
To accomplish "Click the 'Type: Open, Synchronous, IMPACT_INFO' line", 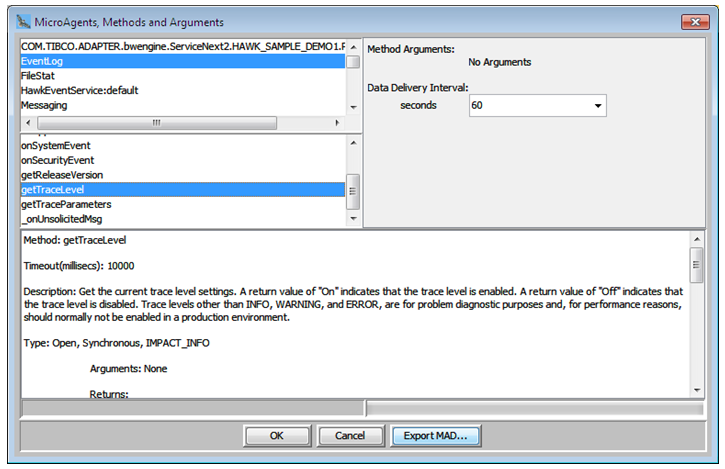I will [x=117, y=343].
